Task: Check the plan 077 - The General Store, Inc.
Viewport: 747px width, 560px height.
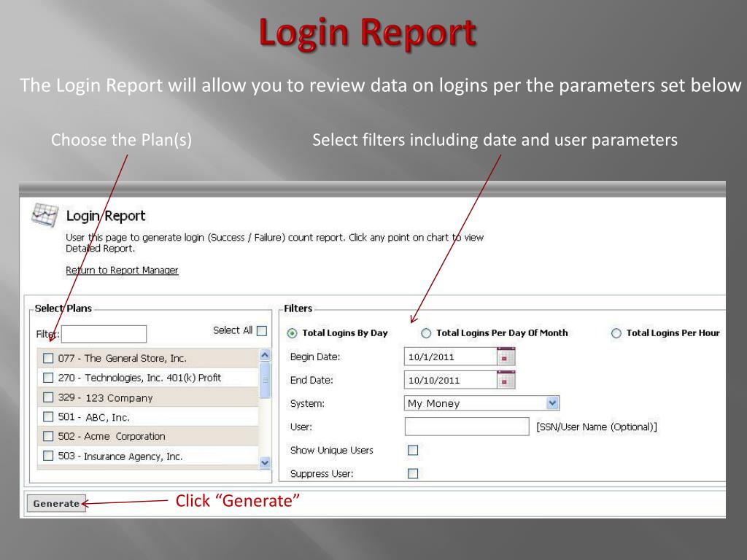Action: point(48,358)
